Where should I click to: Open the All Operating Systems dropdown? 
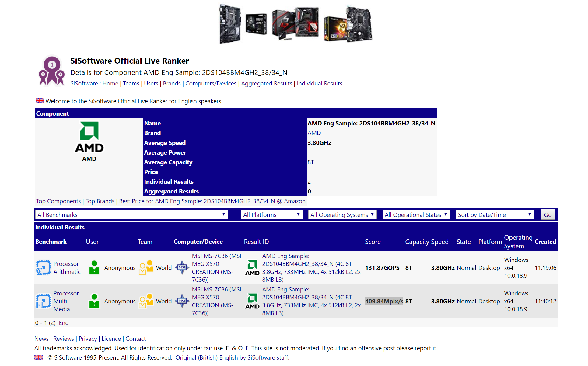342,215
